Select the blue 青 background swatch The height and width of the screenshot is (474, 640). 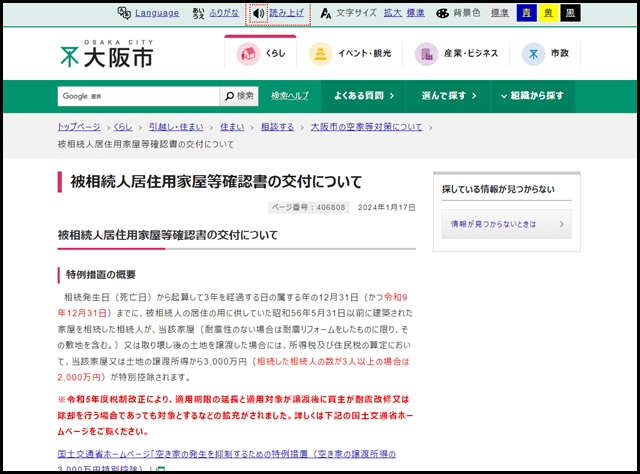527,13
